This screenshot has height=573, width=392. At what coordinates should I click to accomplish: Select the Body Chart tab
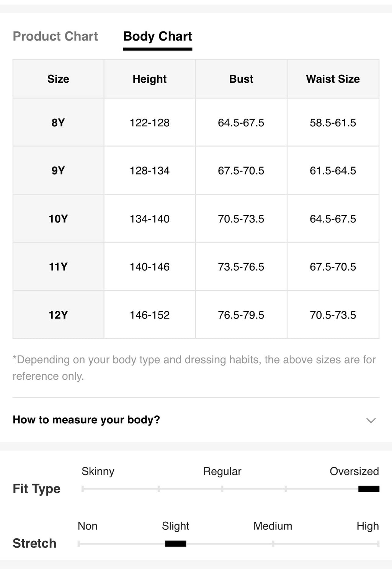point(158,36)
